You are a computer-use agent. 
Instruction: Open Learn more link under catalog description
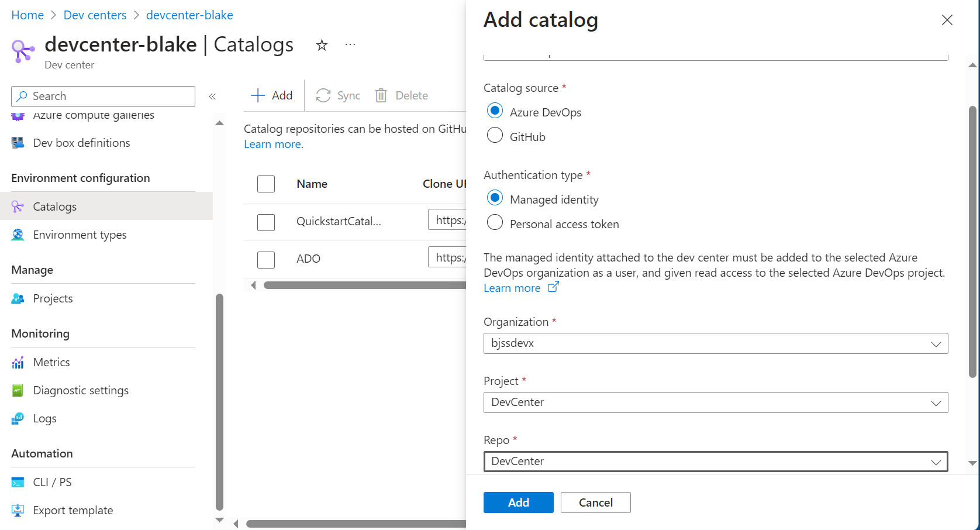(x=272, y=144)
